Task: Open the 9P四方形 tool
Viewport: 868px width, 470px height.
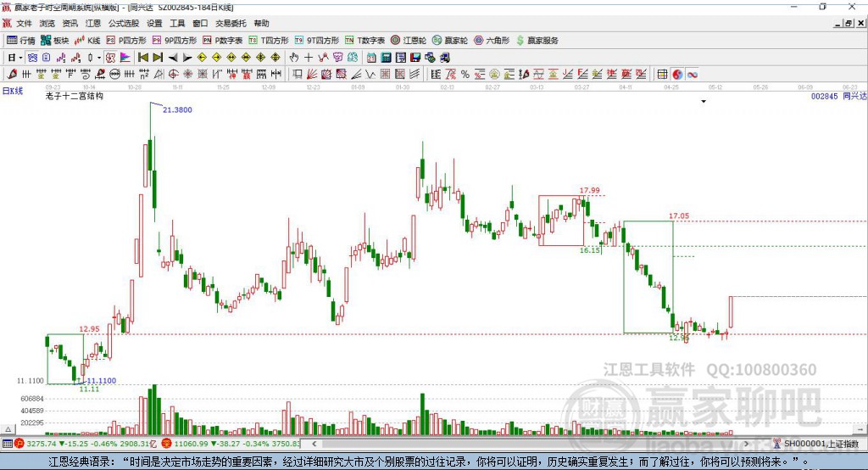Action: pos(175,41)
